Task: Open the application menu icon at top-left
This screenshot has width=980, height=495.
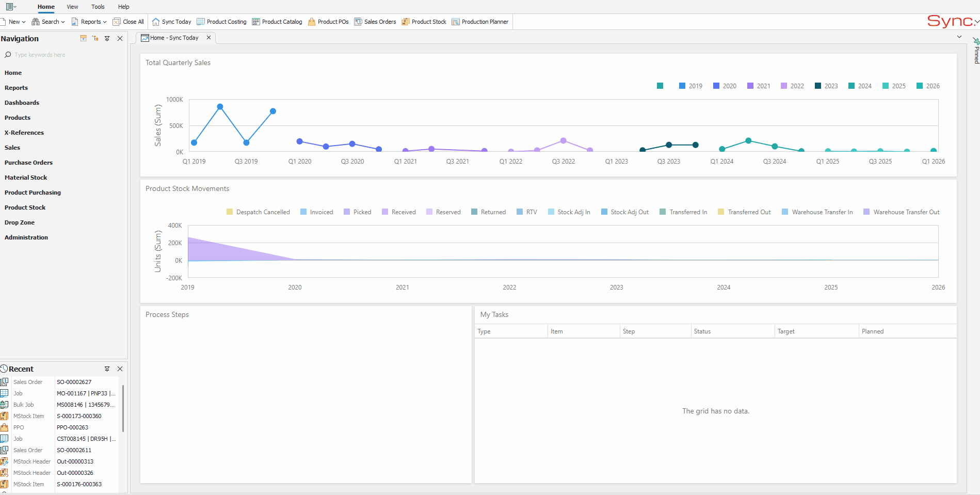Action: pos(10,7)
